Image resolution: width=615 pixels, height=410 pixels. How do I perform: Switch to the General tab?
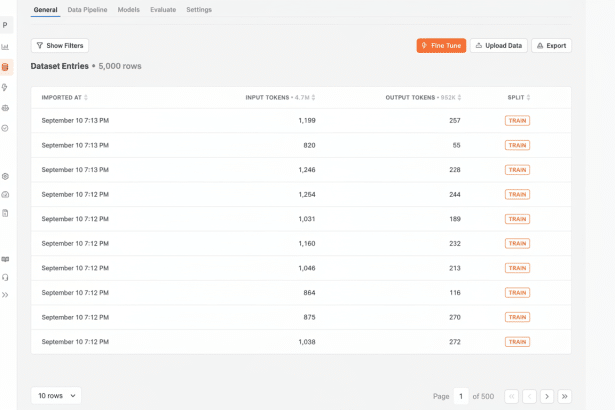[45, 10]
